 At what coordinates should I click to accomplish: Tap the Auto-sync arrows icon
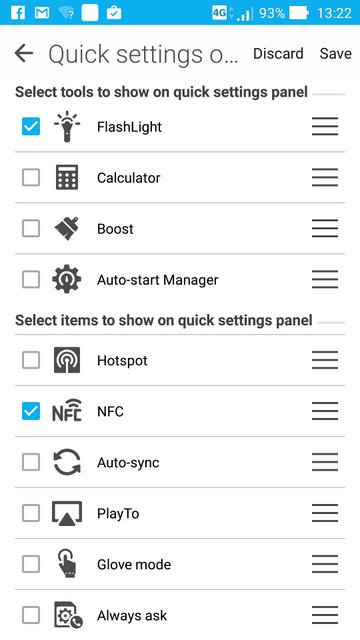click(x=67, y=462)
